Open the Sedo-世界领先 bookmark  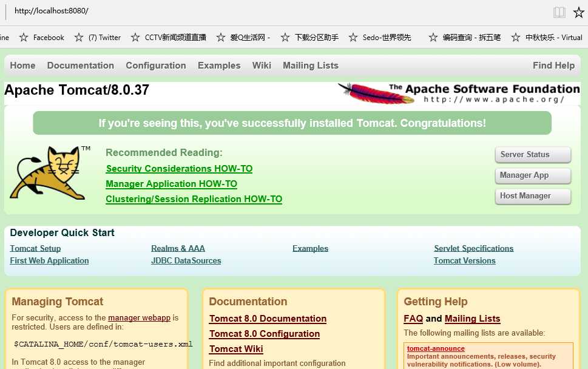(x=380, y=38)
